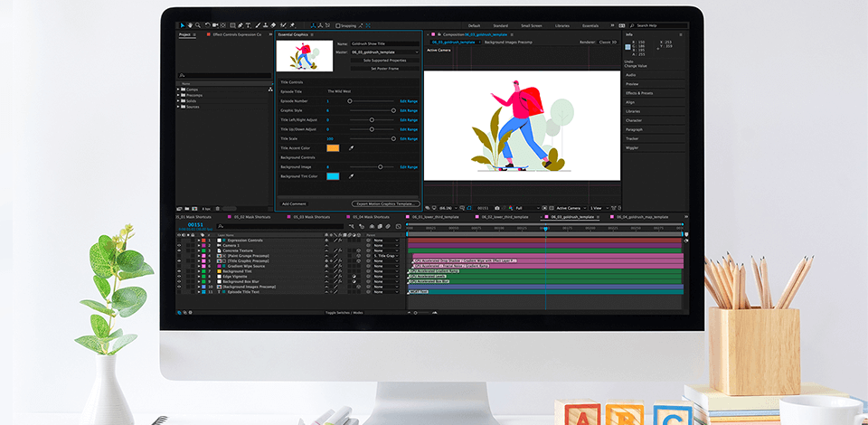Toggle visibility of Episode Title Text layer
Viewport: 868px width, 425px height.
[x=180, y=292]
